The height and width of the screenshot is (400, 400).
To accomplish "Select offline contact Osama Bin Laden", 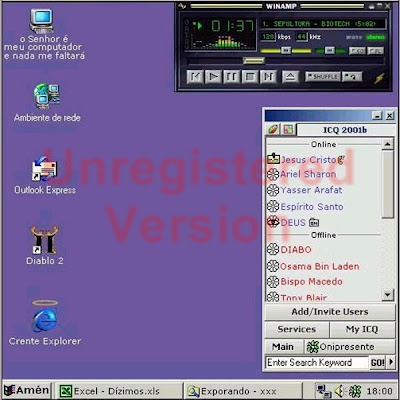I will pyautogui.click(x=320, y=266).
